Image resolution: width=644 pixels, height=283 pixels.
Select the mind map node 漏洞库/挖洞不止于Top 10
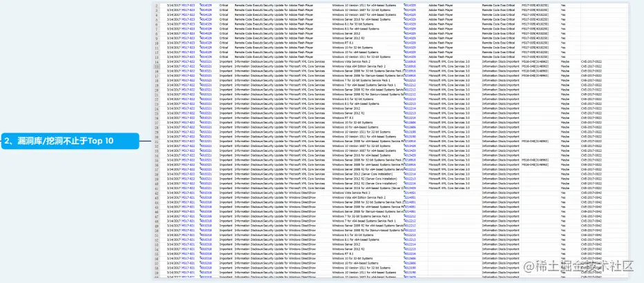click(70, 141)
